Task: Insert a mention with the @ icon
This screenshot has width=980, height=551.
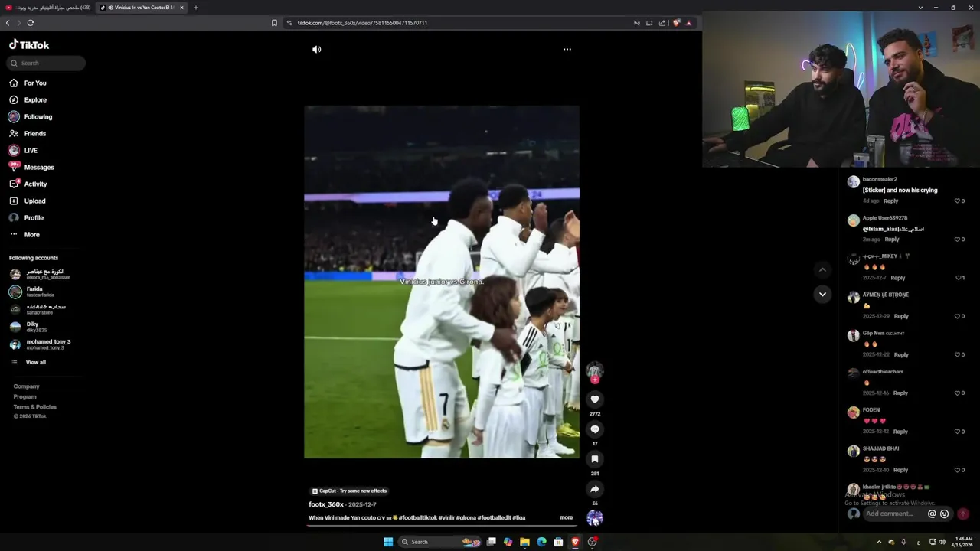Action: (932, 514)
